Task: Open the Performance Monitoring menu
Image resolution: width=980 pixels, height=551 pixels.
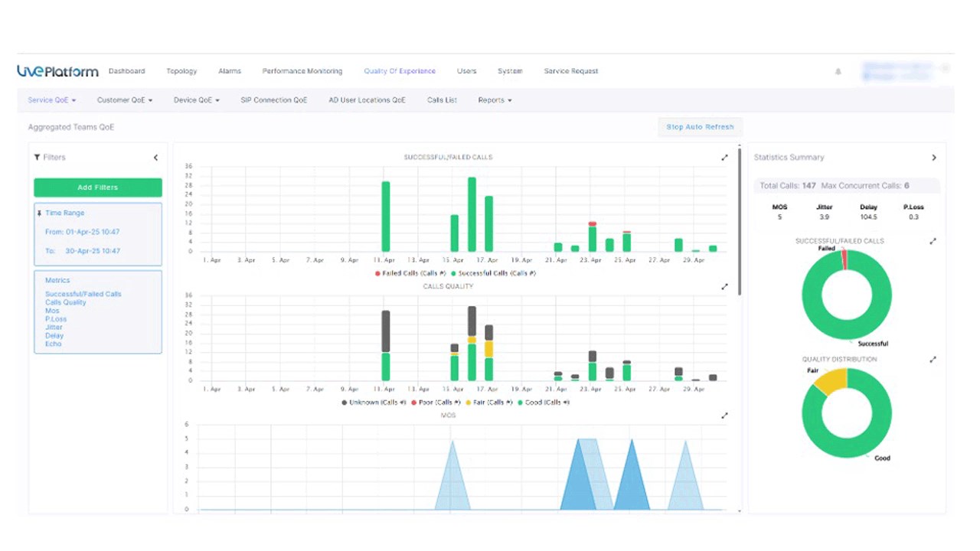Action: (x=302, y=71)
